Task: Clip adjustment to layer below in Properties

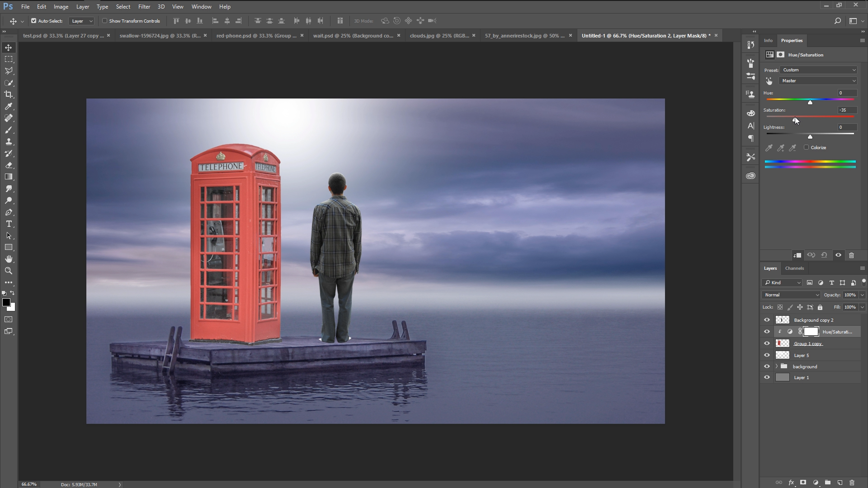Action: (797, 255)
